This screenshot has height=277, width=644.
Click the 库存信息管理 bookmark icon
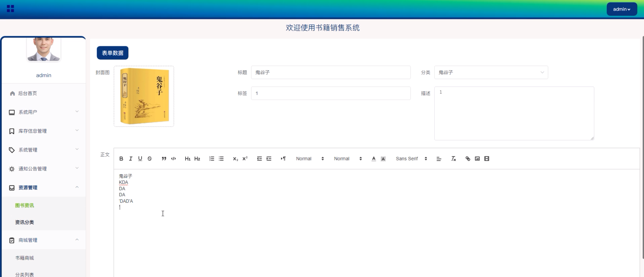pos(12,131)
